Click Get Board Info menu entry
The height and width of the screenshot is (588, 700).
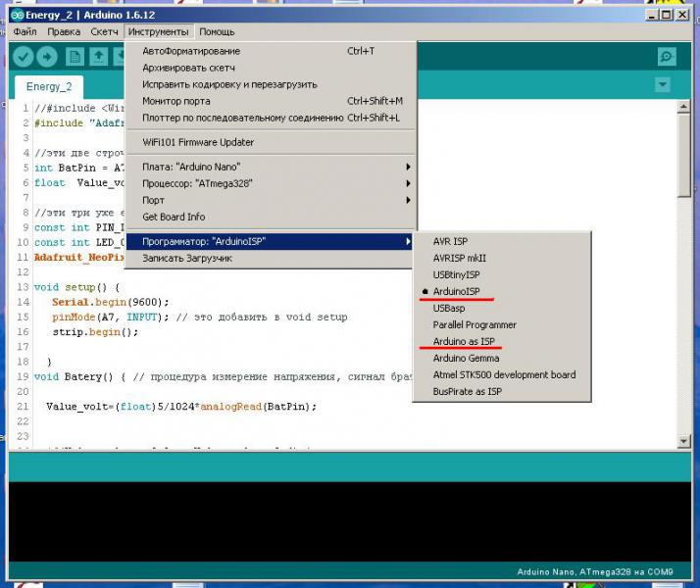[271, 217]
